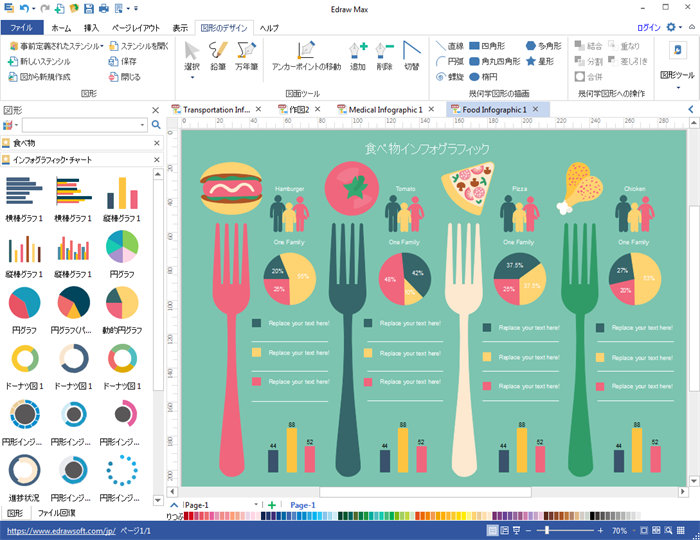Toggle fit-to-page view icon in the status bar
The height and width of the screenshot is (540, 700).
point(644,530)
